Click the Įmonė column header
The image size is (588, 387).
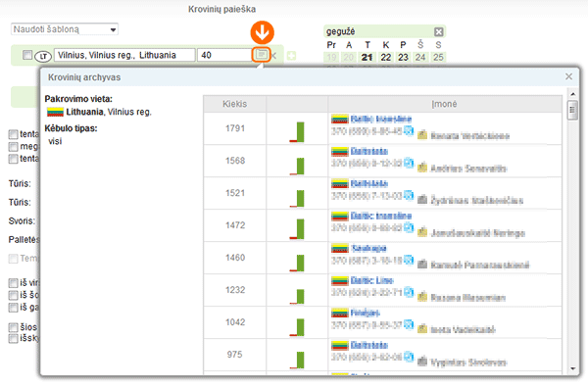coord(444,104)
